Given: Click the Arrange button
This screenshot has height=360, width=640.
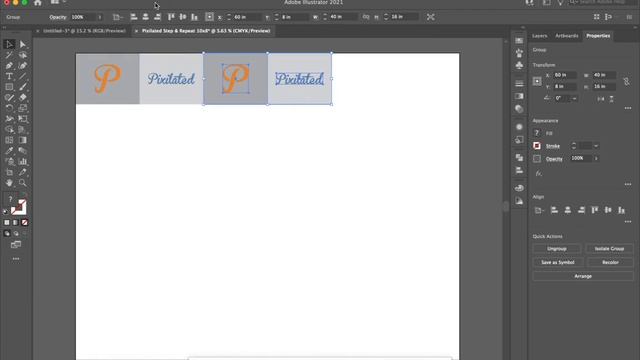Looking at the screenshot, I should pyautogui.click(x=583, y=276).
